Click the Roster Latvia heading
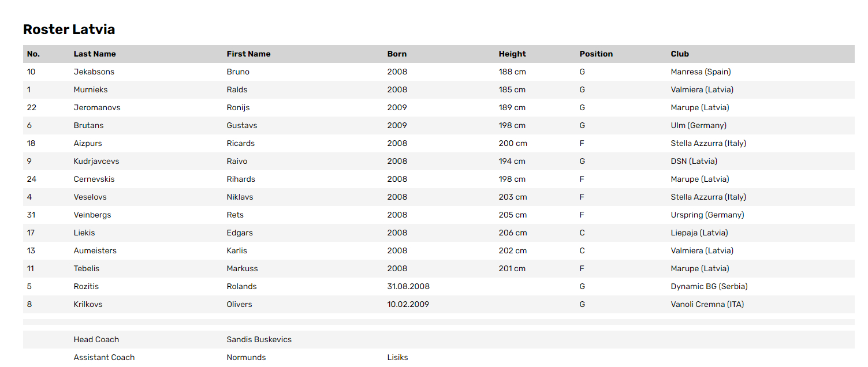 (69, 29)
